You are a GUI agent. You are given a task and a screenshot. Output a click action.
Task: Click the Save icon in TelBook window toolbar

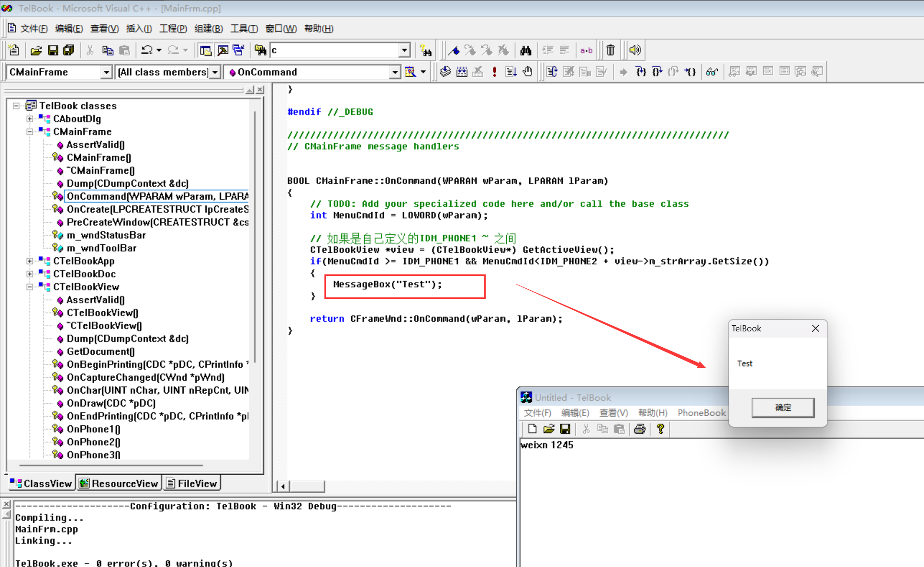coord(565,429)
